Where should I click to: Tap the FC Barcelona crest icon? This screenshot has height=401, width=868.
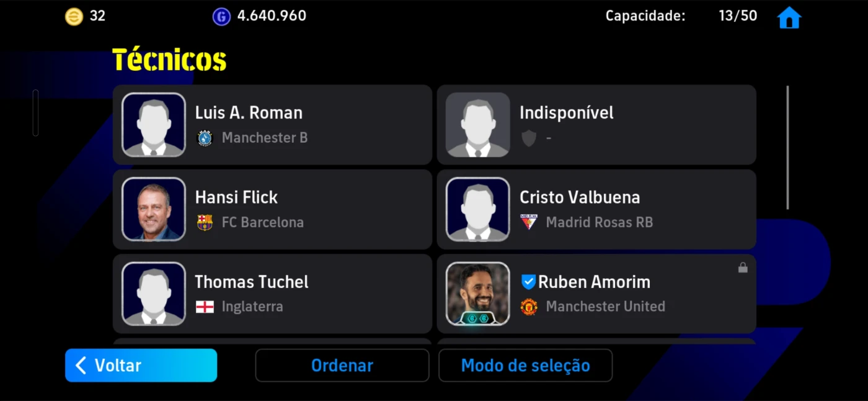point(205,222)
